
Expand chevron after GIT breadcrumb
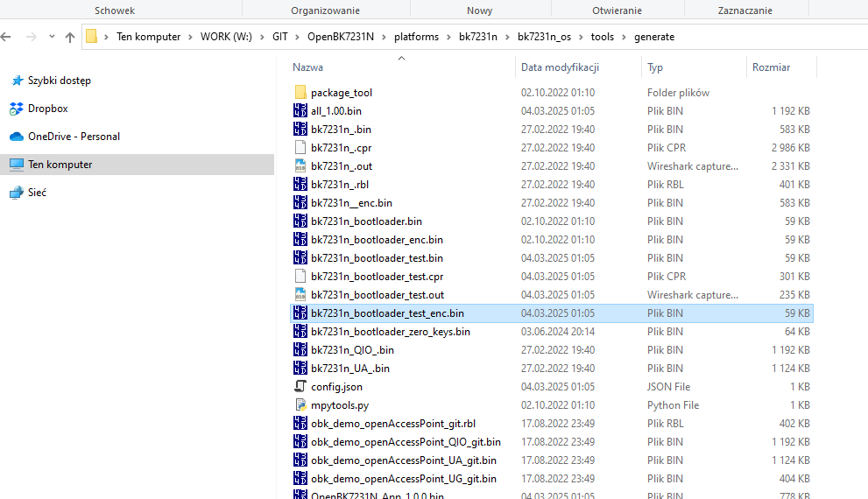coord(297,37)
